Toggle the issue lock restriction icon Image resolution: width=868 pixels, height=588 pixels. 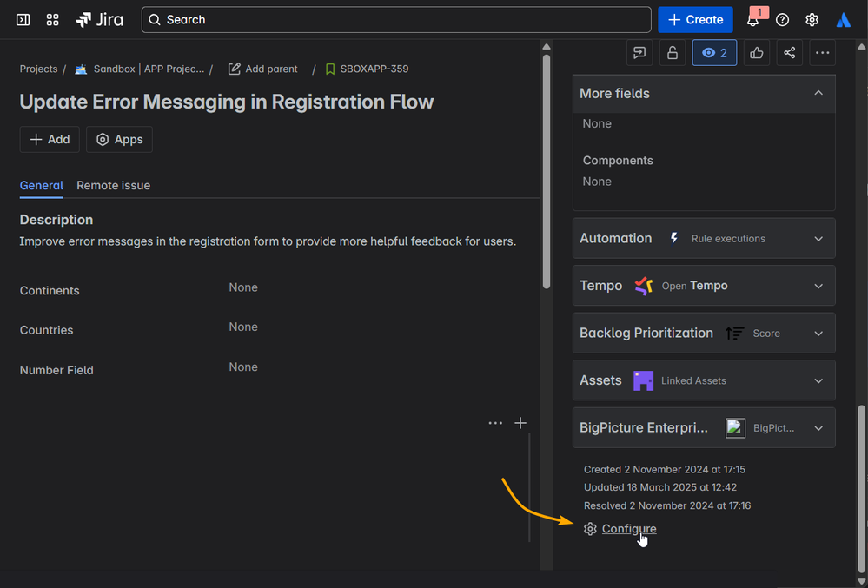pos(672,53)
